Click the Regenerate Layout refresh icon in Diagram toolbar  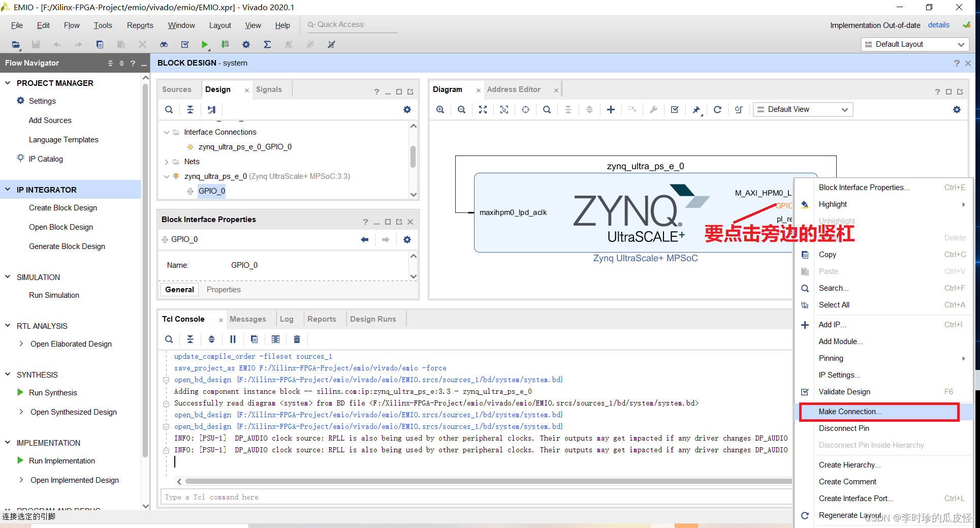(x=717, y=109)
